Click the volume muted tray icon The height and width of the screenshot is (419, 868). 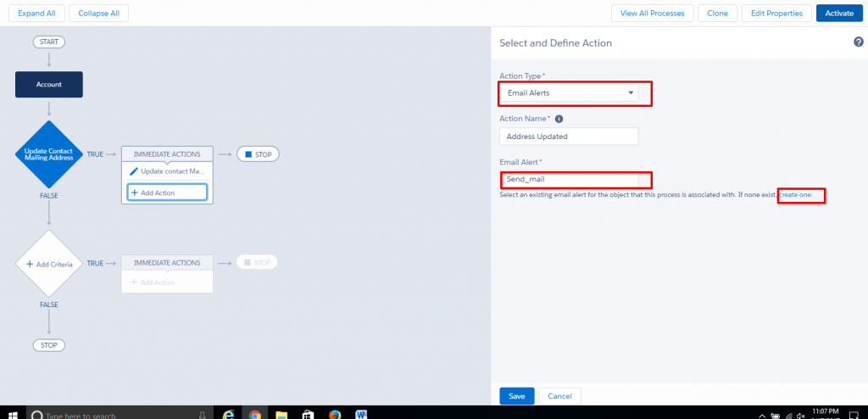801,415
